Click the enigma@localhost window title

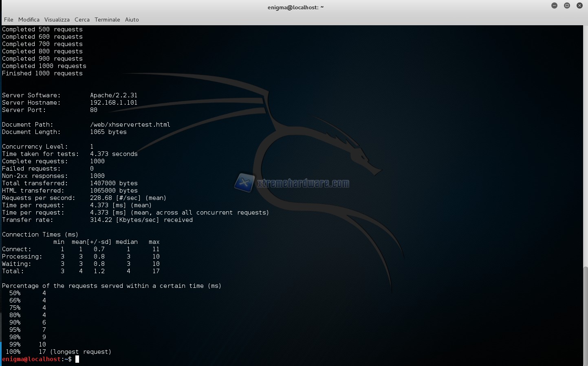pyautogui.click(x=295, y=7)
